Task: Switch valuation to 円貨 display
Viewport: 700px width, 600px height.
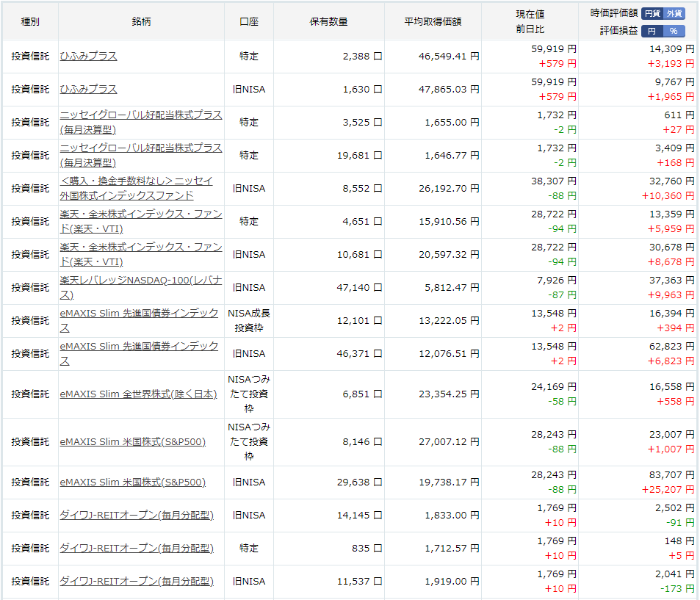Action: click(x=652, y=13)
